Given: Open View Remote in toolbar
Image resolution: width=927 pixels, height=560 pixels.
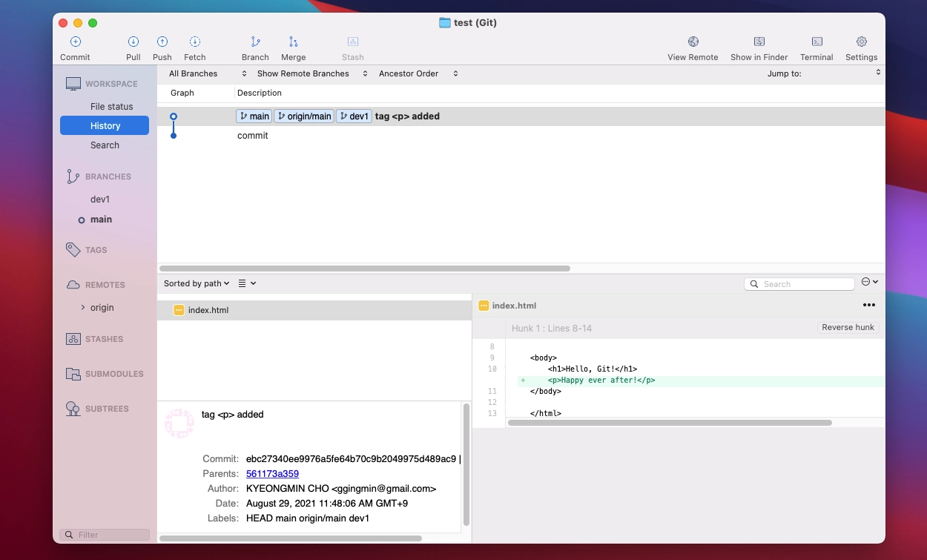Looking at the screenshot, I should [693, 42].
